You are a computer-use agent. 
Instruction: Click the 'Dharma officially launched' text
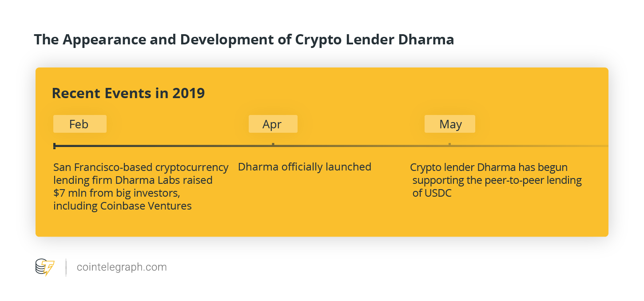pos(305,167)
